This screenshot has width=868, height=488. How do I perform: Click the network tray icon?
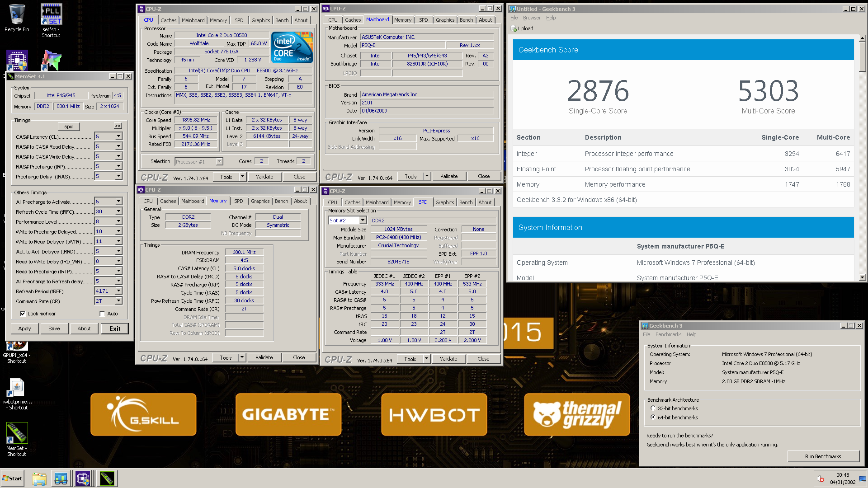tap(863, 479)
